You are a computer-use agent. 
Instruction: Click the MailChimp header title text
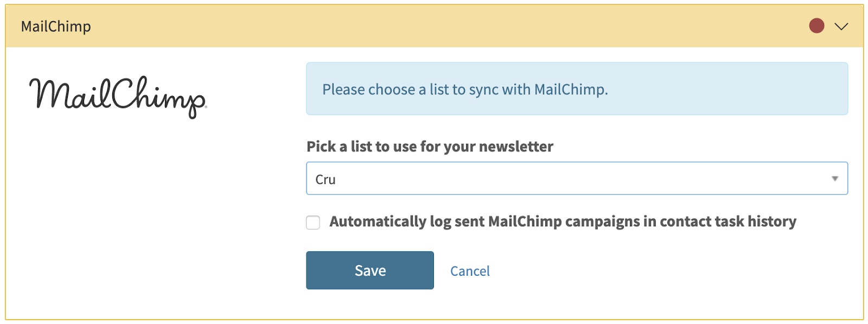click(x=56, y=27)
